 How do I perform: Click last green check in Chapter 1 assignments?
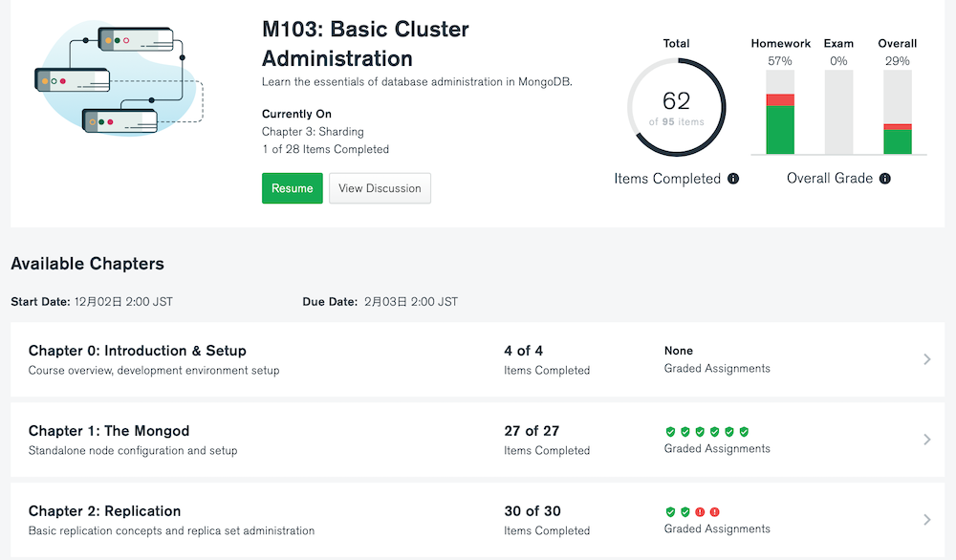click(x=744, y=431)
